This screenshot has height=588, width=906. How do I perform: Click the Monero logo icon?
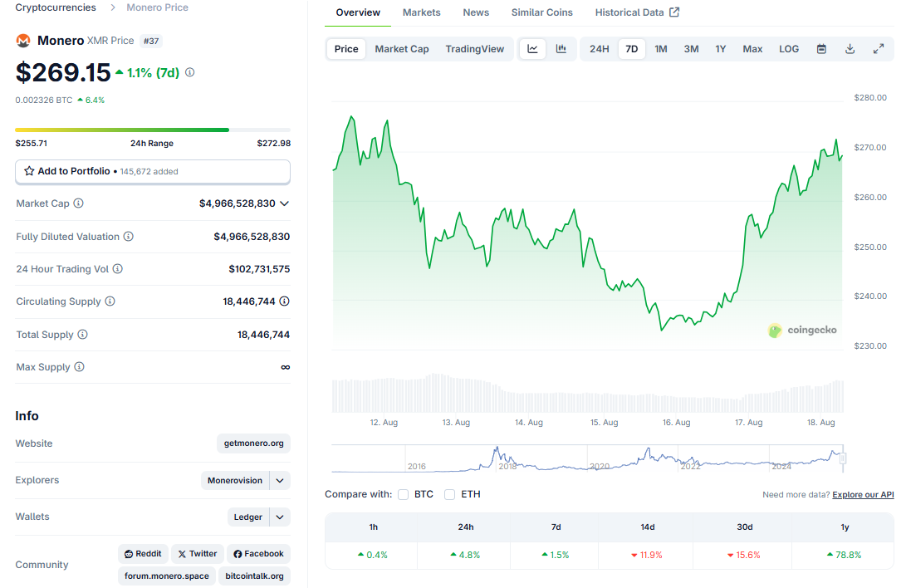tap(23, 41)
